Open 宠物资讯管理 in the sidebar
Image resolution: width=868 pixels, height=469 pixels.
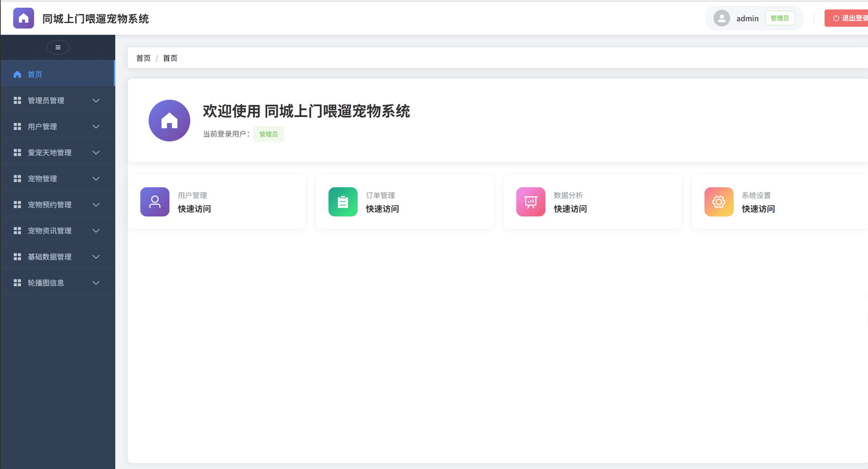(x=49, y=230)
